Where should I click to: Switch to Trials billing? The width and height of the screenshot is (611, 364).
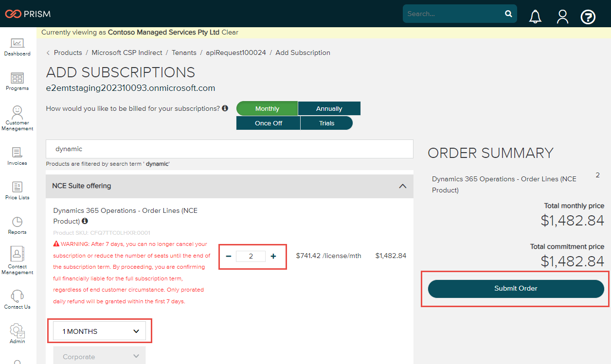326,123
